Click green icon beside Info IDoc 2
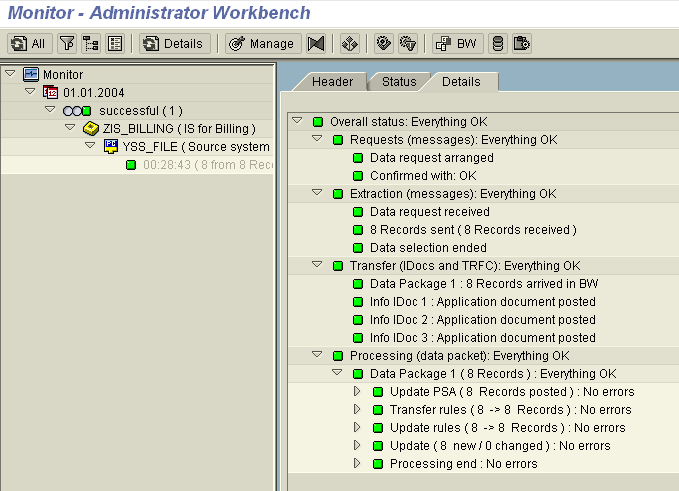The image size is (679, 491). [x=358, y=320]
